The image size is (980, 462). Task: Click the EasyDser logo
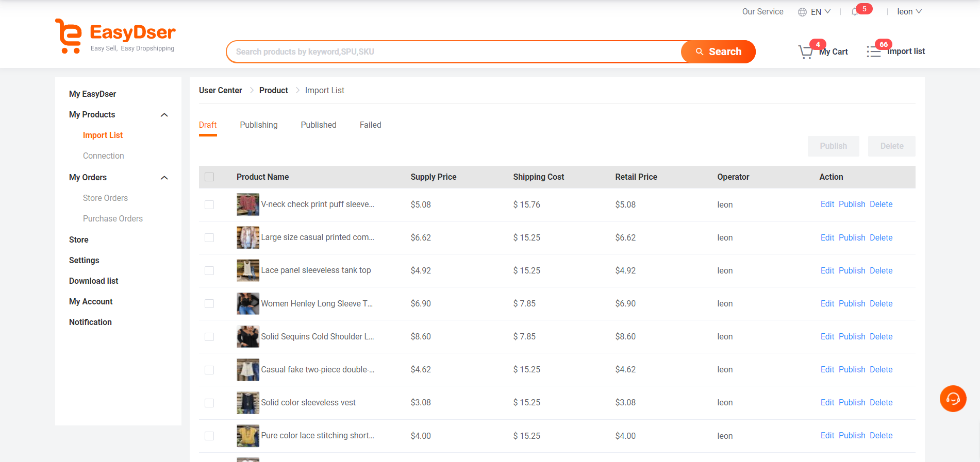[115, 36]
